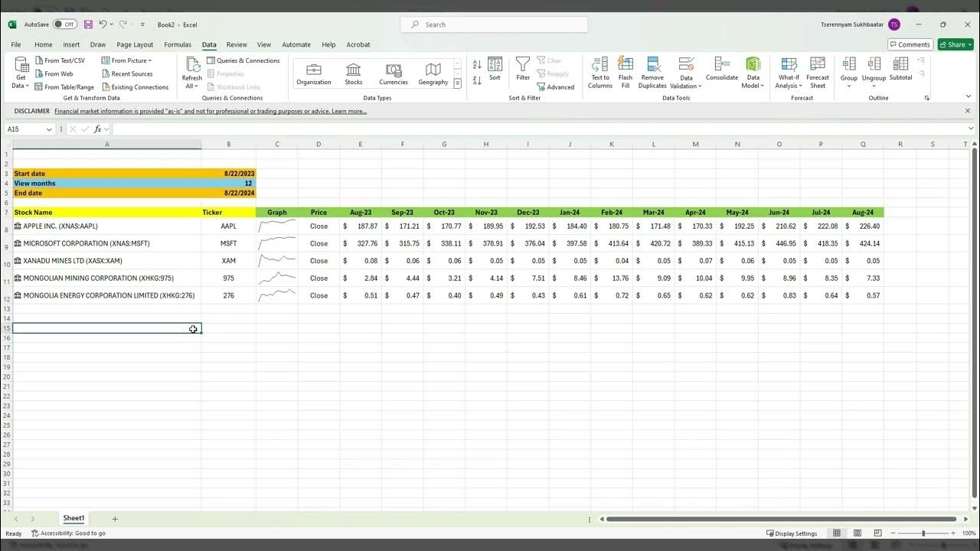The height and width of the screenshot is (551, 980).
Task: Open the File menu
Action: [x=16, y=44]
